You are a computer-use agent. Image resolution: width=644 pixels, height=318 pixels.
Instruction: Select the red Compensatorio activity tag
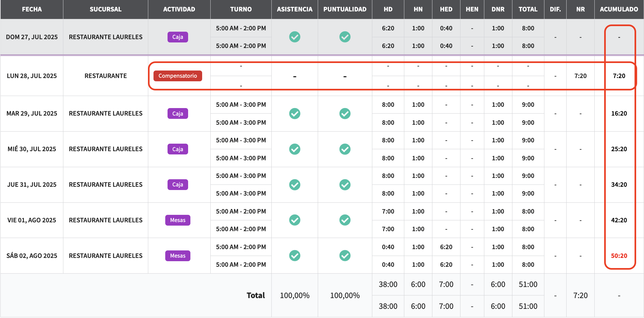(178, 76)
